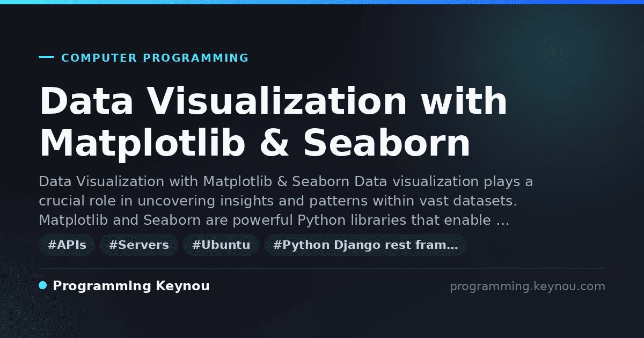Select the #Ubuntu tag
This screenshot has width=644, height=338.
click(x=221, y=245)
